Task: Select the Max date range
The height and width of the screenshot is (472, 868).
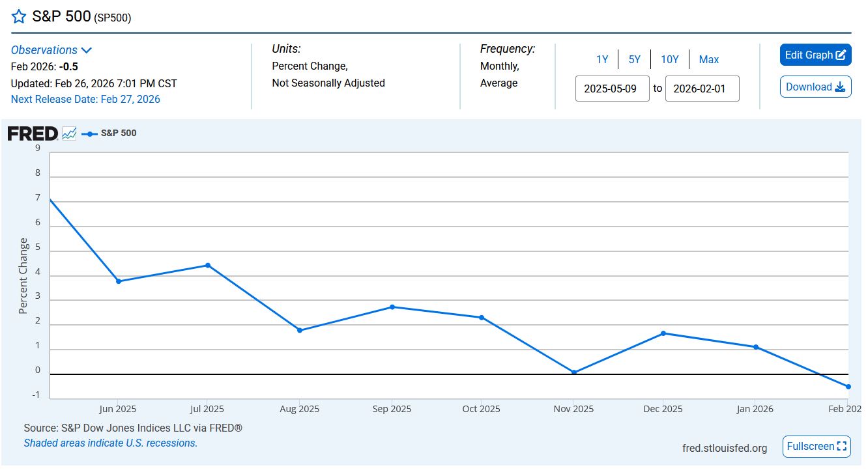Action: (x=708, y=59)
